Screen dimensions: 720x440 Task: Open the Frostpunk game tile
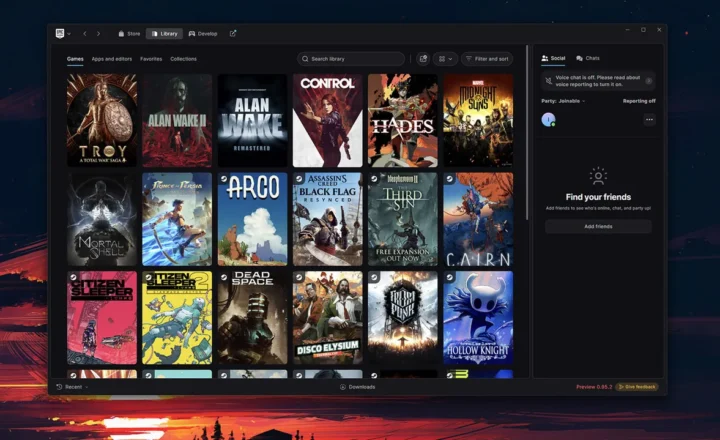pos(403,318)
